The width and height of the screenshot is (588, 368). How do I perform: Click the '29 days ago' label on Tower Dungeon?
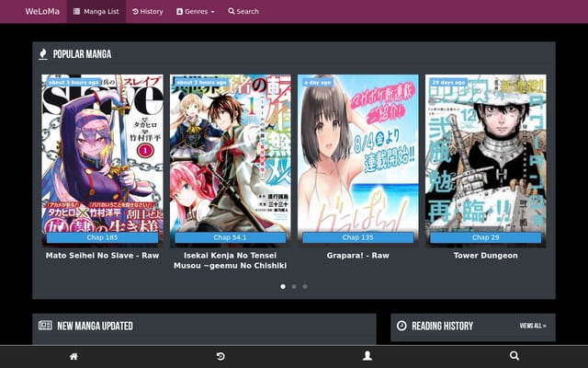(448, 82)
